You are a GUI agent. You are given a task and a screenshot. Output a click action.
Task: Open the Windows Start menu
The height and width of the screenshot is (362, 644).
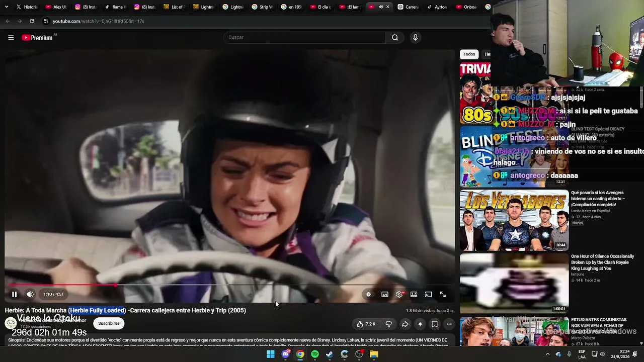point(271,354)
